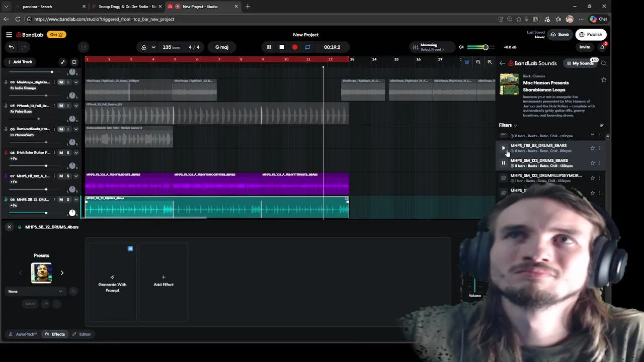644x362 pixels.
Task: Toggle the loop cycle button
Action: click(x=307, y=47)
